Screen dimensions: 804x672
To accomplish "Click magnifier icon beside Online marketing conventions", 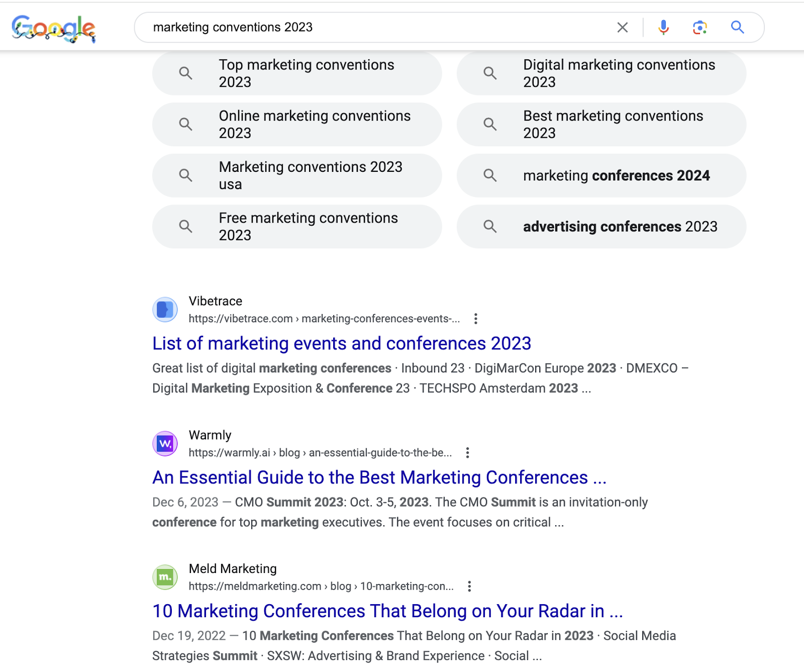I will point(186,124).
